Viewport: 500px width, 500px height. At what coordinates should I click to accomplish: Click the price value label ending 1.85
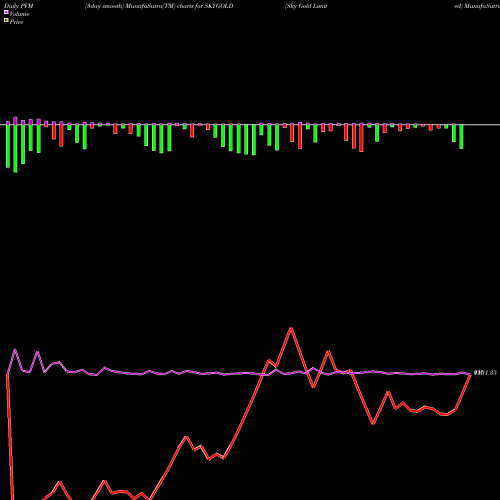[x=485, y=373]
